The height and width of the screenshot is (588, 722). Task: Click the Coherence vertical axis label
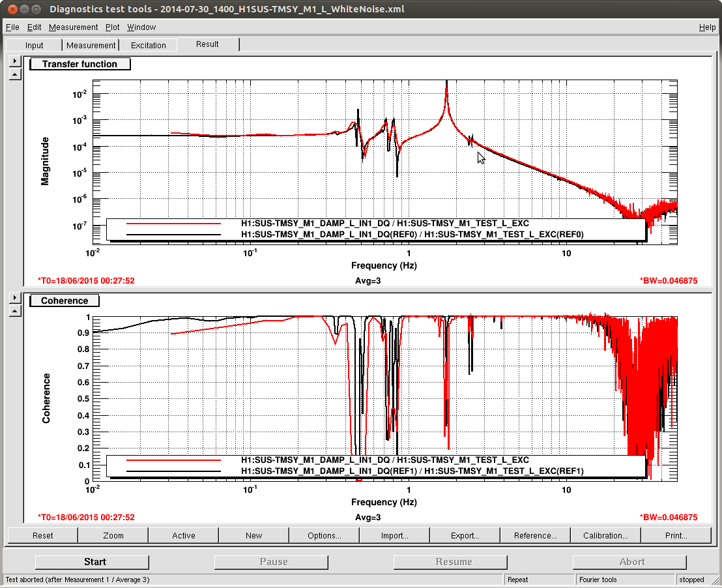tap(46, 398)
